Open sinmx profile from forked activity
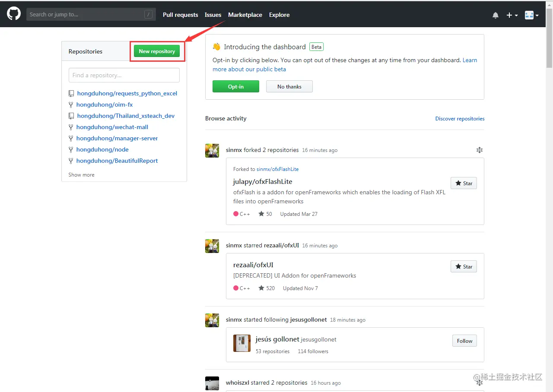Image resolution: width=553 pixels, height=392 pixels. (x=234, y=150)
